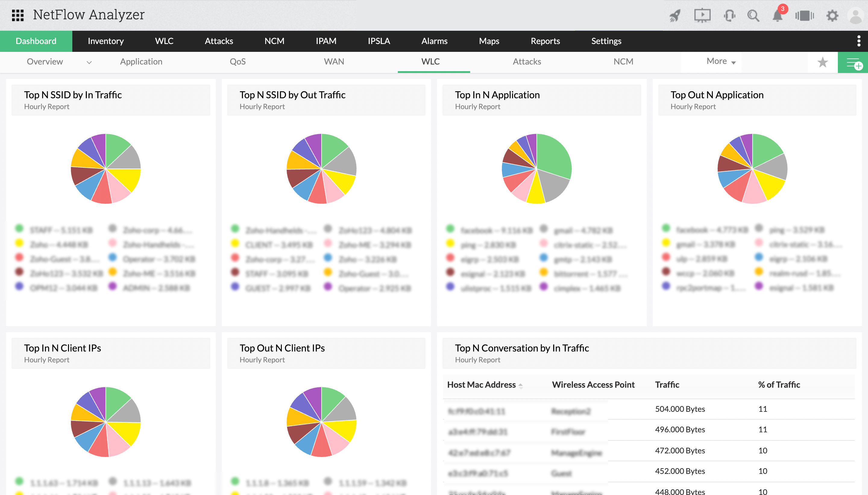
Task: Open the three-dot overflow menu on the navbar
Action: [x=860, y=41]
